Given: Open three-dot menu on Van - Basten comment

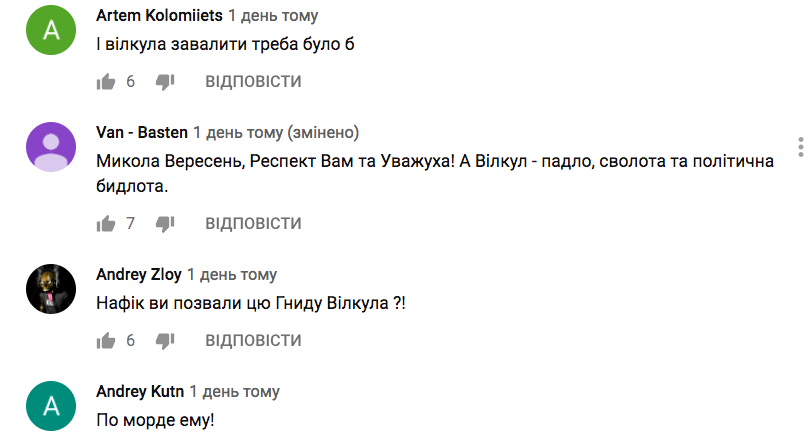Looking at the screenshot, I should (x=800, y=147).
